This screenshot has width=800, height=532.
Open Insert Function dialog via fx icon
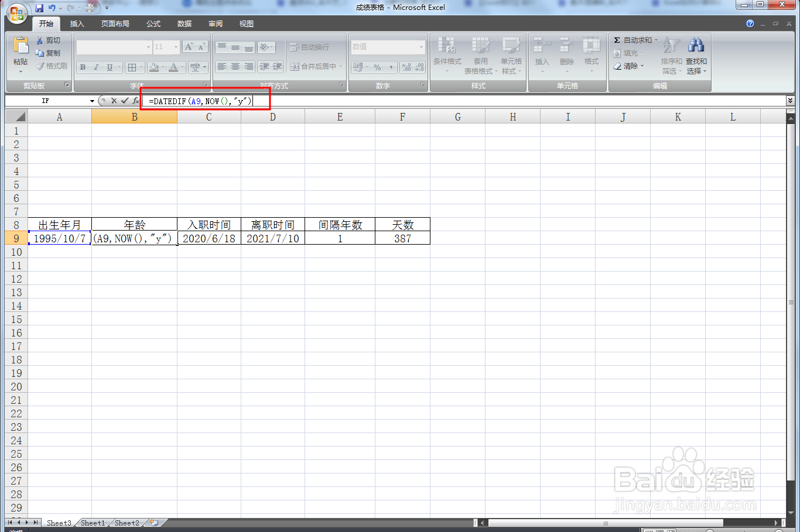(x=136, y=101)
